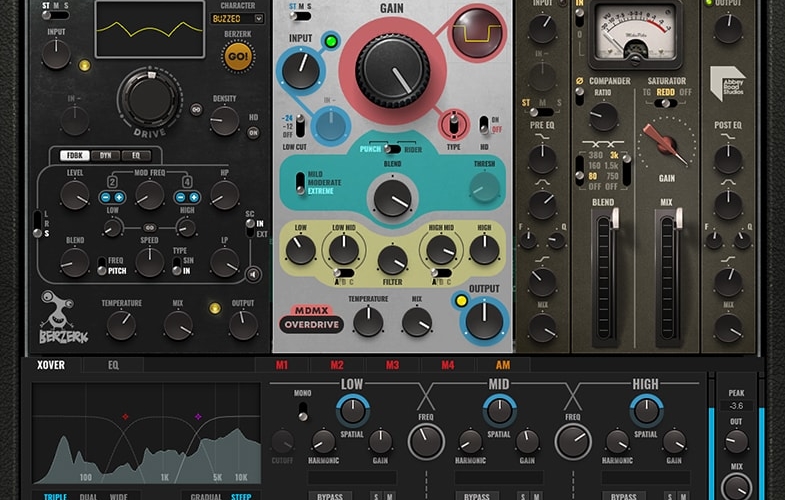Click the Overdrive BLEND knob
Viewport: 785px width, 500px height.
coord(392,197)
